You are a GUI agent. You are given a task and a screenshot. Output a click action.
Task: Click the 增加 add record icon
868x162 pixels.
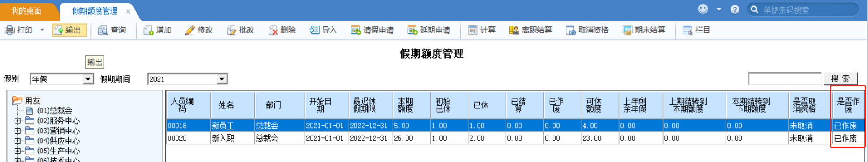148,30
